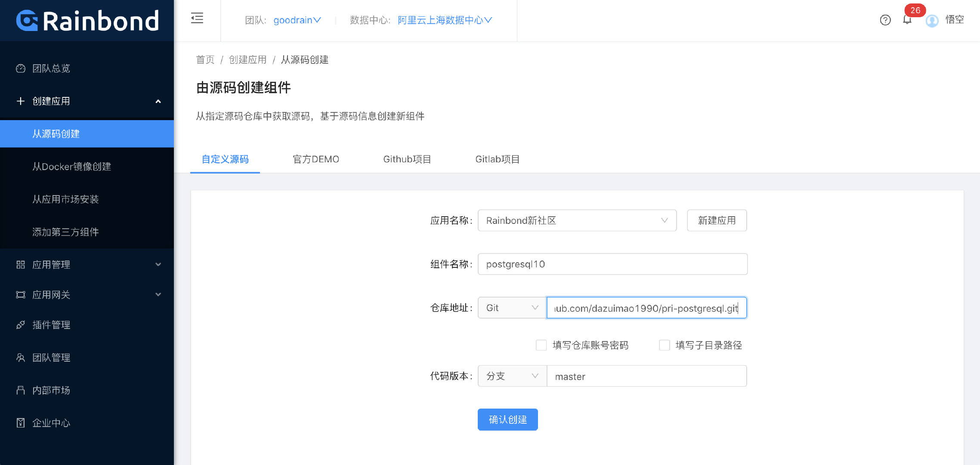Image resolution: width=980 pixels, height=465 pixels.
Task: Select 添加第三方组件 in the sidebar
Action: click(x=87, y=232)
